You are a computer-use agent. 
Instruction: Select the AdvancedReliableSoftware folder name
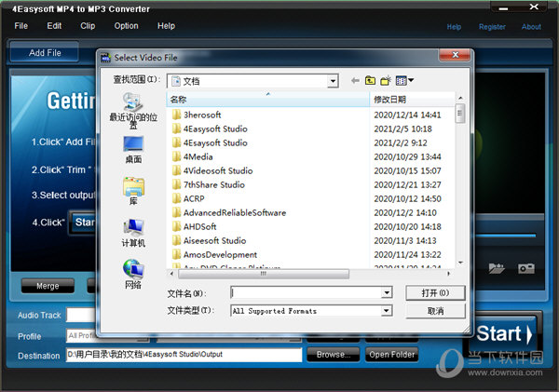[235, 212]
